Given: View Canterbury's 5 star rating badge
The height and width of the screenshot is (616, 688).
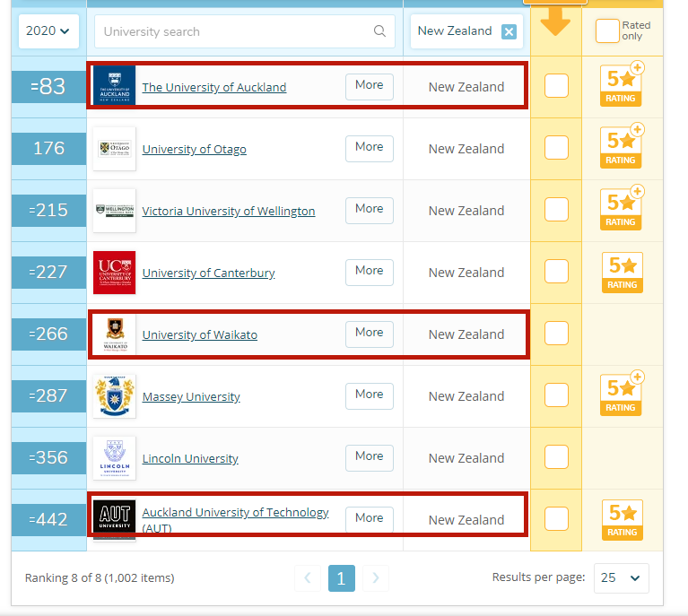Looking at the screenshot, I should coord(623,273).
